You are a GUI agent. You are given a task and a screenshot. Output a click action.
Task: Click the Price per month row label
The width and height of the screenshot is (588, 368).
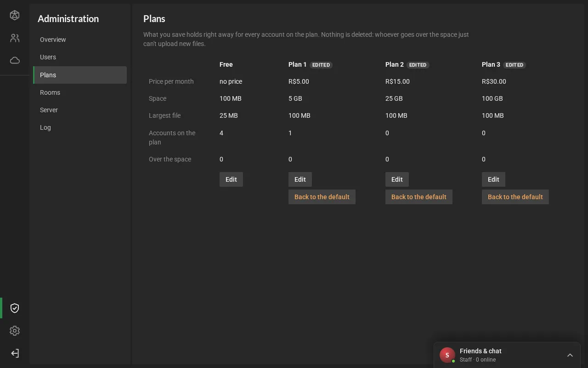point(171,81)
